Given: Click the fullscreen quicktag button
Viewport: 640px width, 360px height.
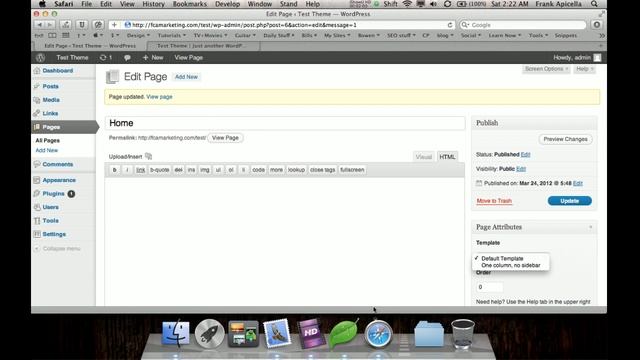Looking at the screenshot, I should 352,170.
